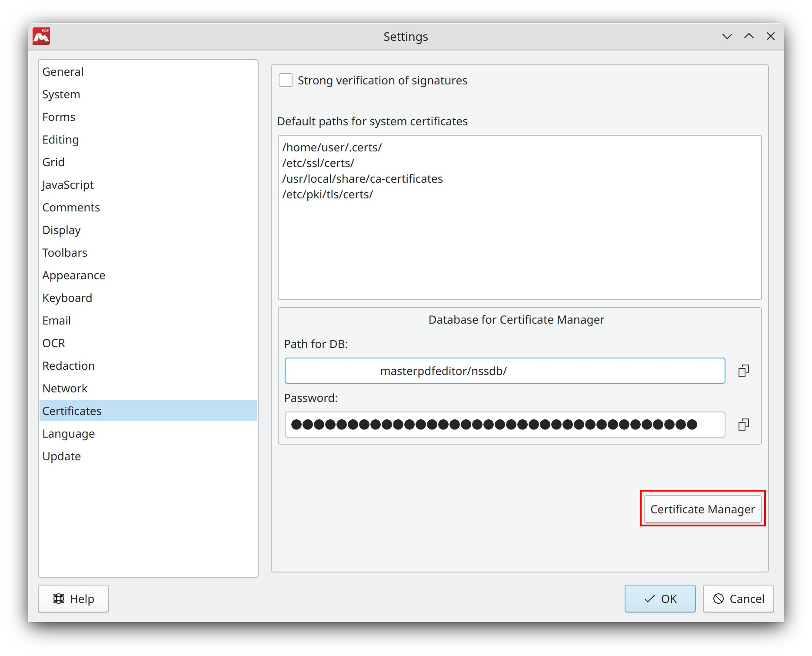Screen dimensions: 812x656
Task: Open the Language settings
Action: [148, 434]
